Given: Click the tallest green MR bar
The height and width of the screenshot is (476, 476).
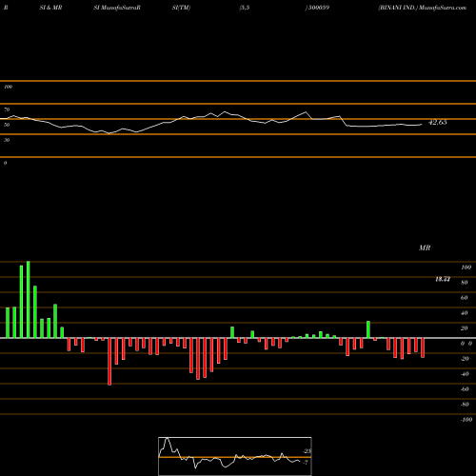Looking at the screenshot, I should pyautogui.click(x=29, y=300).
